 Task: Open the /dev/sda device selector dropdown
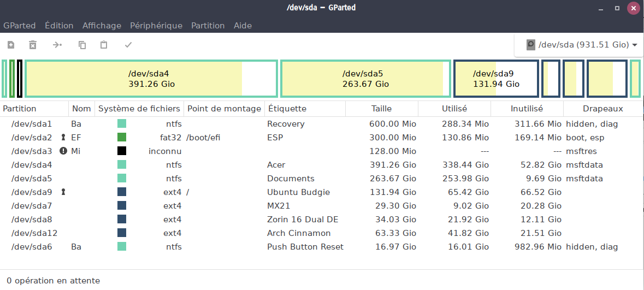pyautogui.click(x=582, y=45)
